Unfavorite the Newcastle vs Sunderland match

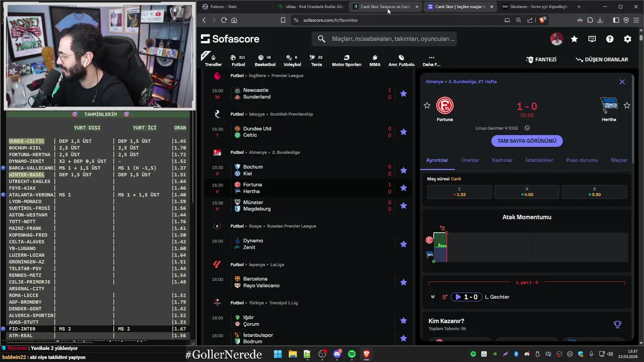(404, 94)
